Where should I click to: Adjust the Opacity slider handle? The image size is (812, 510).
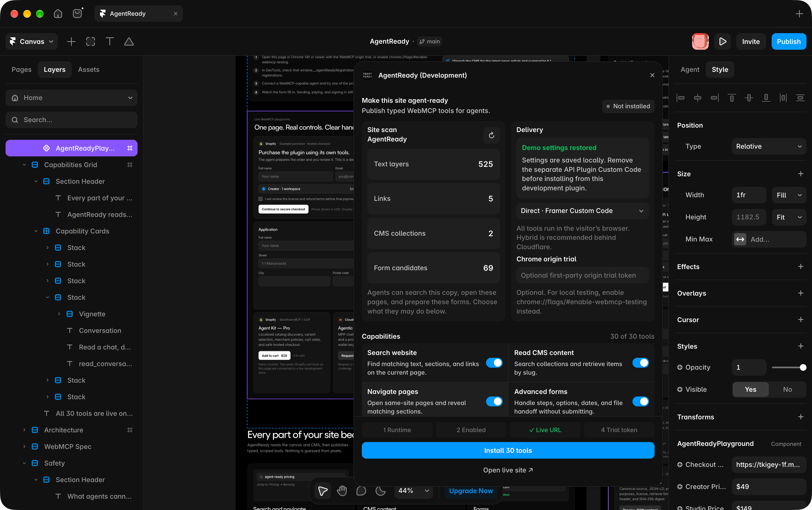(803, 367)
